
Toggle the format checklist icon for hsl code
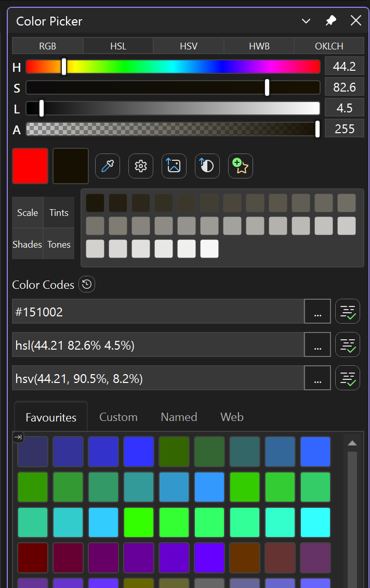[x=348, y=344]
